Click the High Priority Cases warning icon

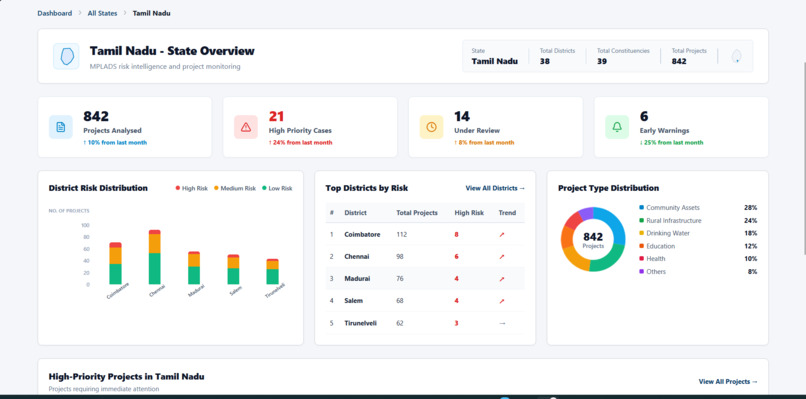pos(246,127)
